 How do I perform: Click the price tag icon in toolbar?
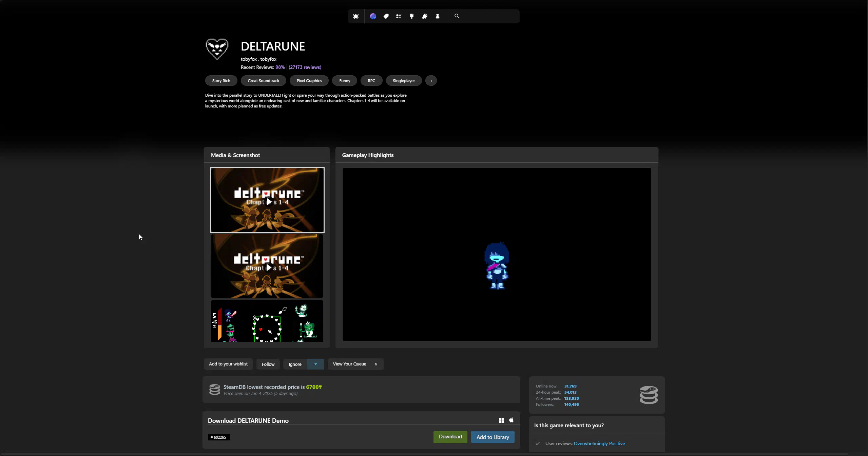click(386, 16)
